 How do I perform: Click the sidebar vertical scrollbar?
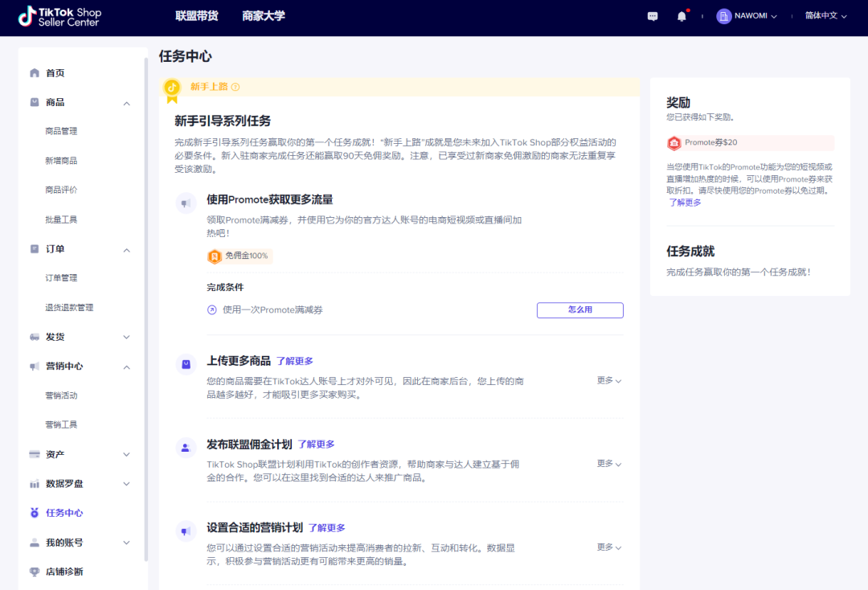click(x=145, y=310)
